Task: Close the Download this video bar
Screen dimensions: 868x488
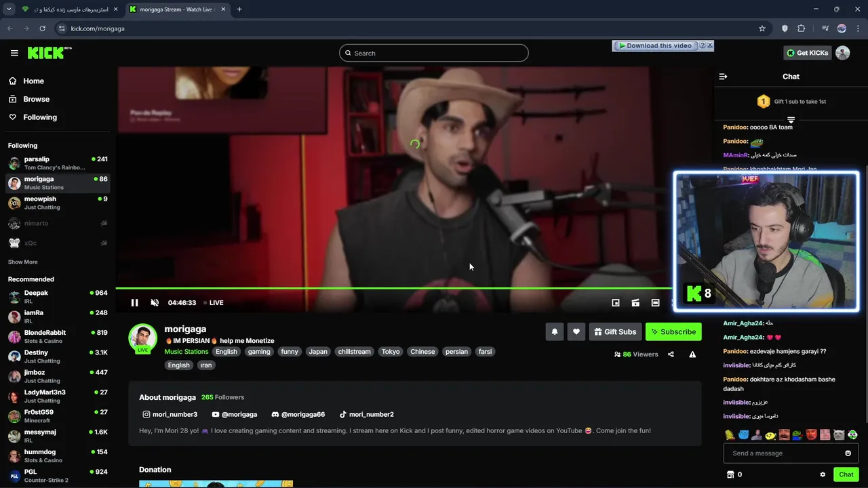Action: [x=710, y=45]
